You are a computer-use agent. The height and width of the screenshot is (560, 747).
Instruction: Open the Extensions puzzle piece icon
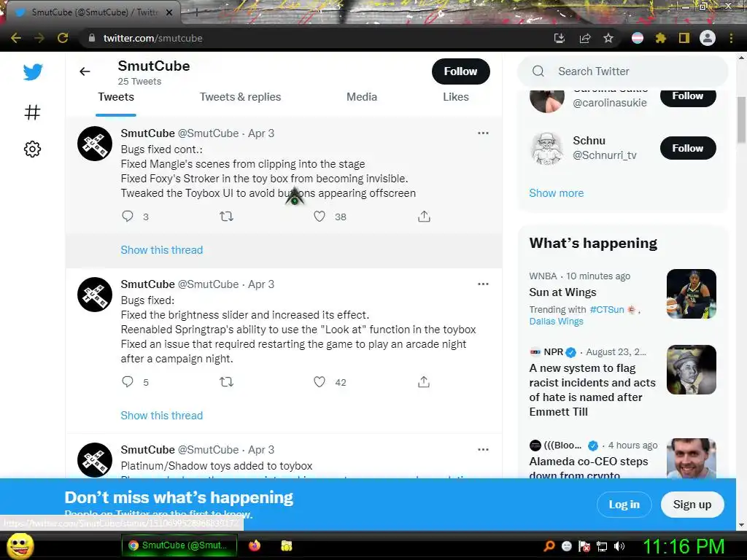(x=661, y=38)
